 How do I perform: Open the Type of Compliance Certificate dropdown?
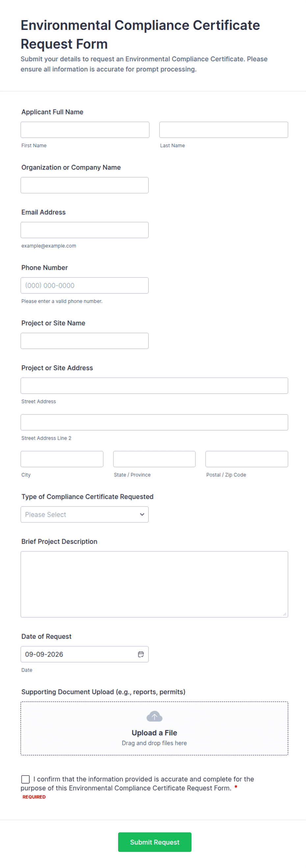coord(85,515)
